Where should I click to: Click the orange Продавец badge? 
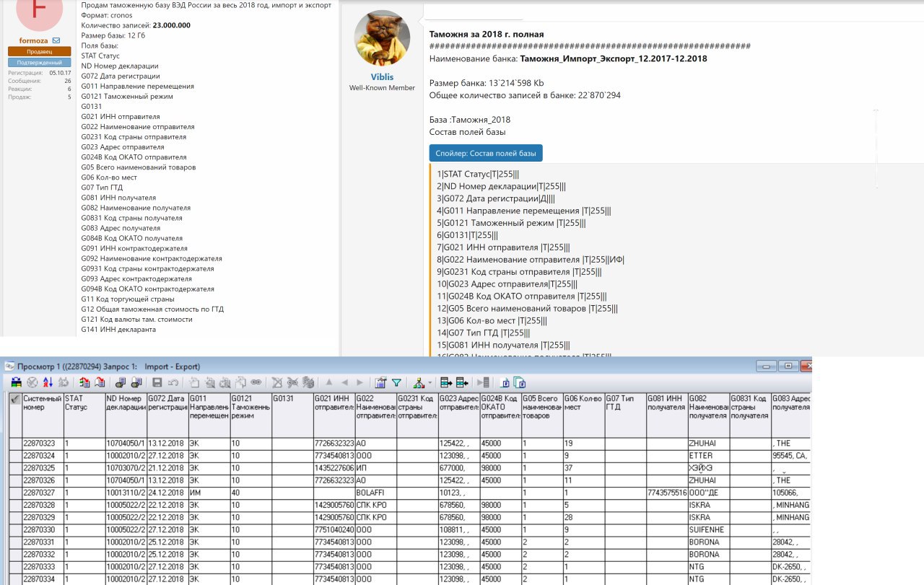(39, 51)
